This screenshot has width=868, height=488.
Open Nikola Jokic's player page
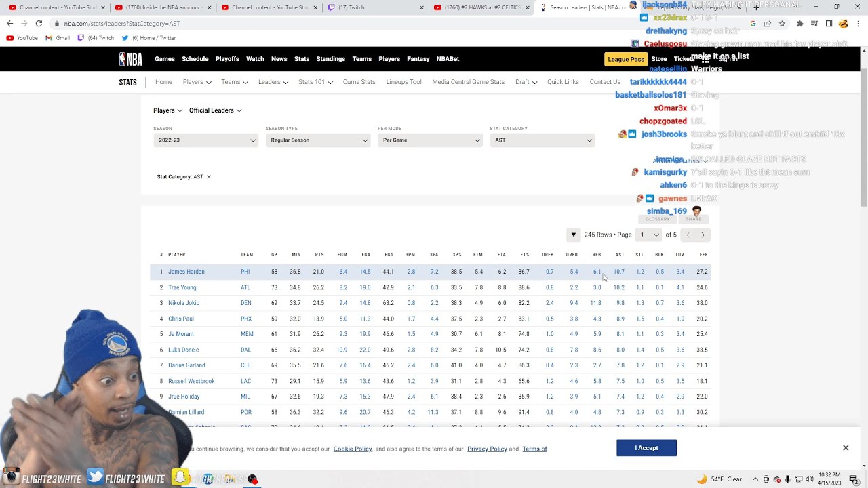tap(184, 303)
